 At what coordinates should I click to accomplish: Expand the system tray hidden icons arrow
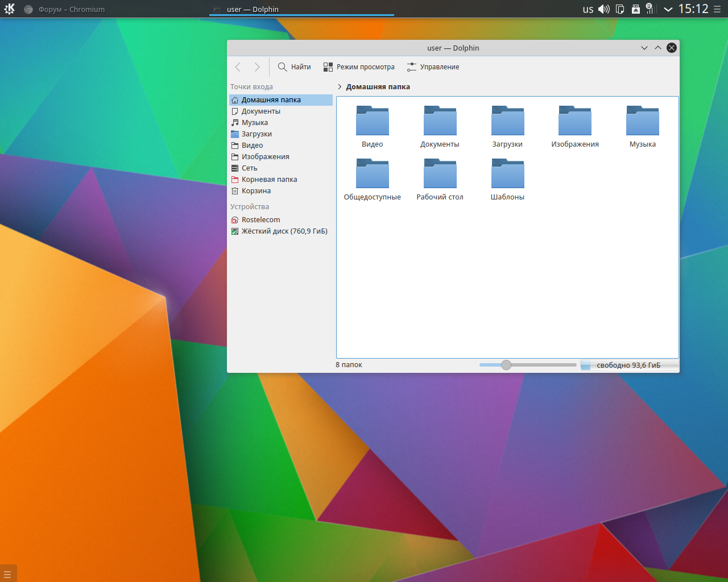pos(668,9)
